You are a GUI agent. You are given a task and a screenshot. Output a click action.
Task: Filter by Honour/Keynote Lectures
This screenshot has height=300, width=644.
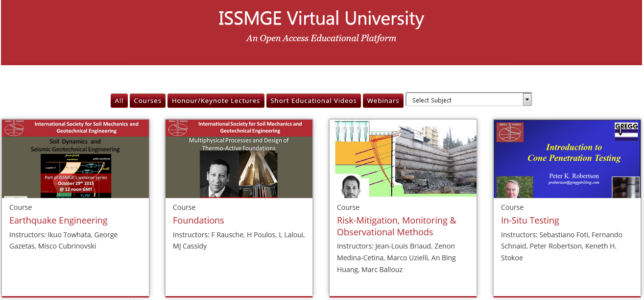pyautogui.click(x=216, y=100)
